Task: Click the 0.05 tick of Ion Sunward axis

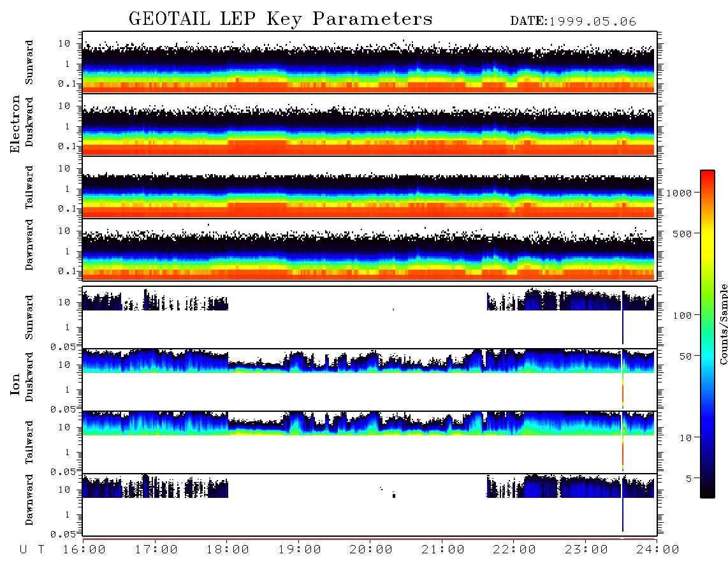Action: (62, 346)
